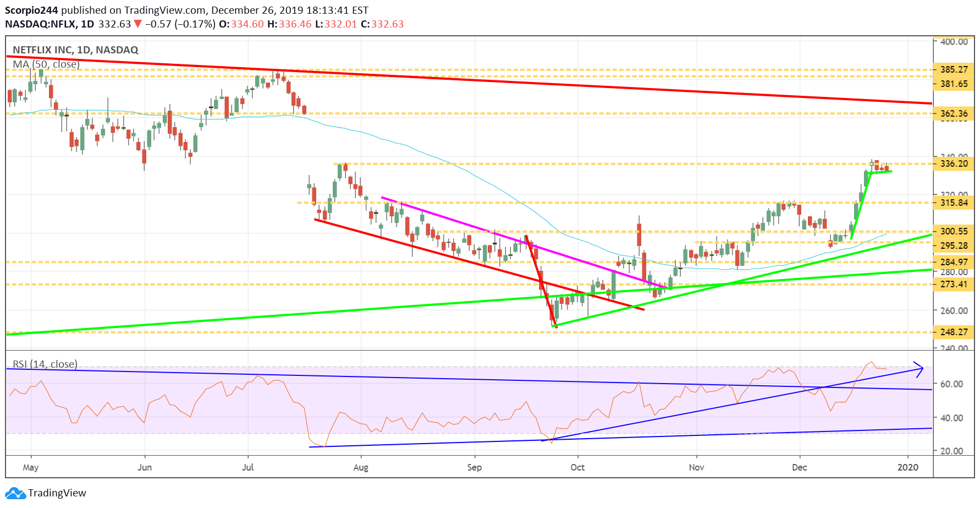Click the open price value O:334.60
The image size is (980, 508).
click(x=241, y=24)
